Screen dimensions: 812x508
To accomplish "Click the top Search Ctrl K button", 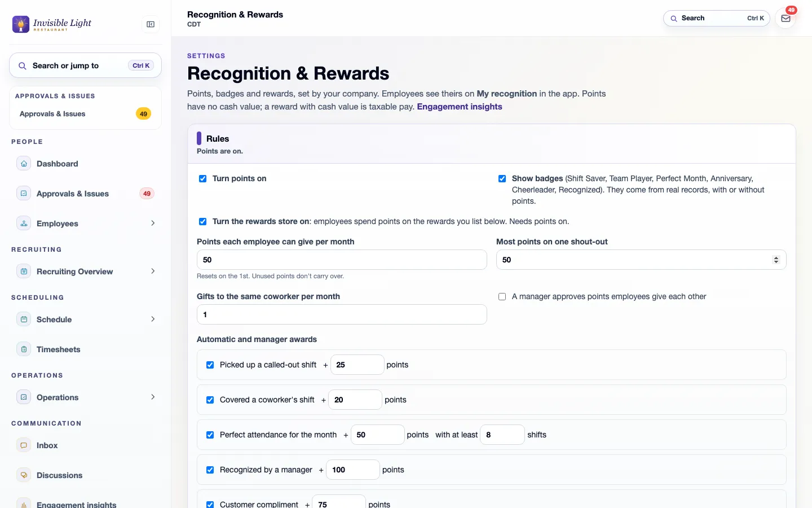I will (717, 19).
